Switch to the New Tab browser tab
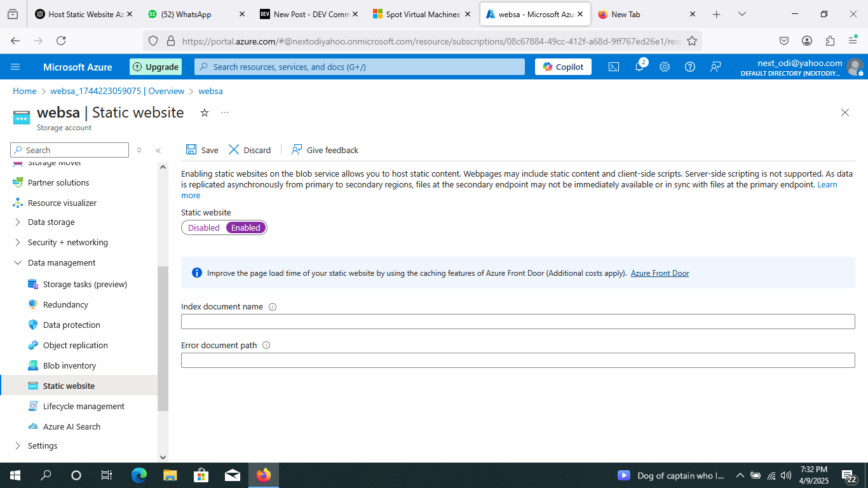This screenshot has width=868, height=488. click(x=648, y=14)
